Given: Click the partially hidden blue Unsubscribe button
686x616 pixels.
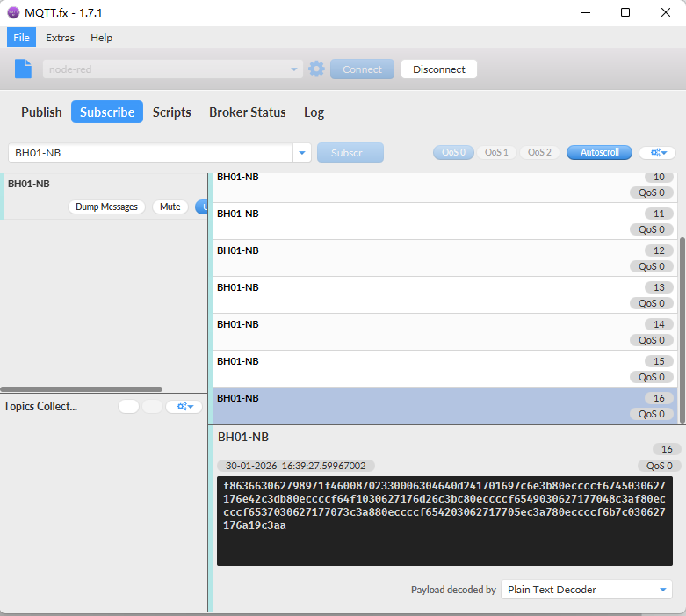Looking at the screenshot, I should pyautogui.click(x=202, y=207).
